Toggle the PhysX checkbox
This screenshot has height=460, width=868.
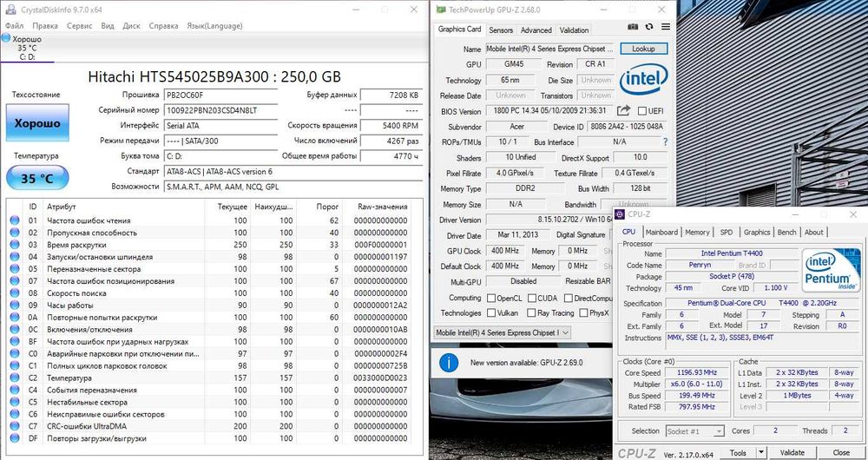[x=583, y=313]
